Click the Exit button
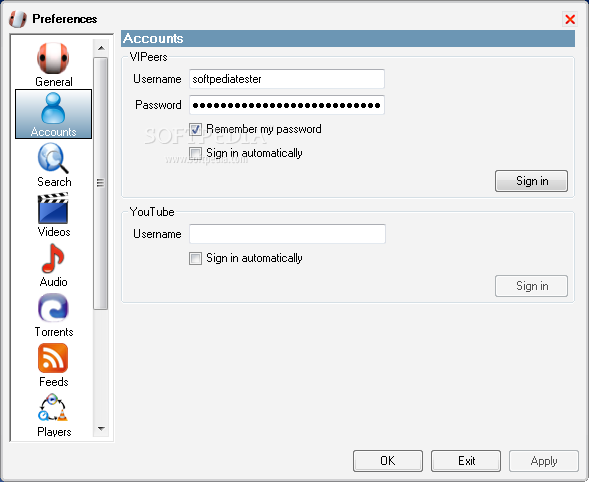Viewport: 589px width, 482px height. click(x=466, y=461)
